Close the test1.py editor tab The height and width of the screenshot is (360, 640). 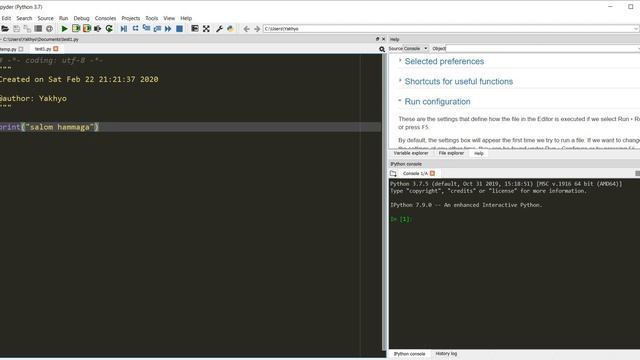click(56, 49)
